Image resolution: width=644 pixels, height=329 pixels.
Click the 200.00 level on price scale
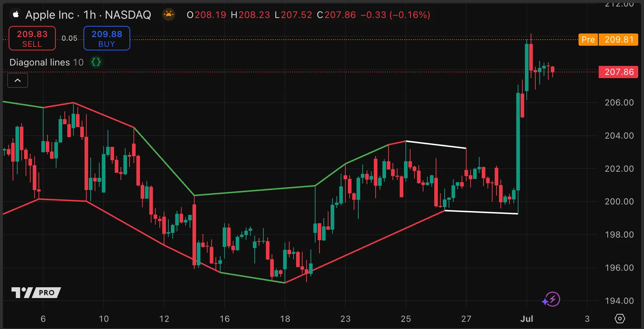pos(619,202)
